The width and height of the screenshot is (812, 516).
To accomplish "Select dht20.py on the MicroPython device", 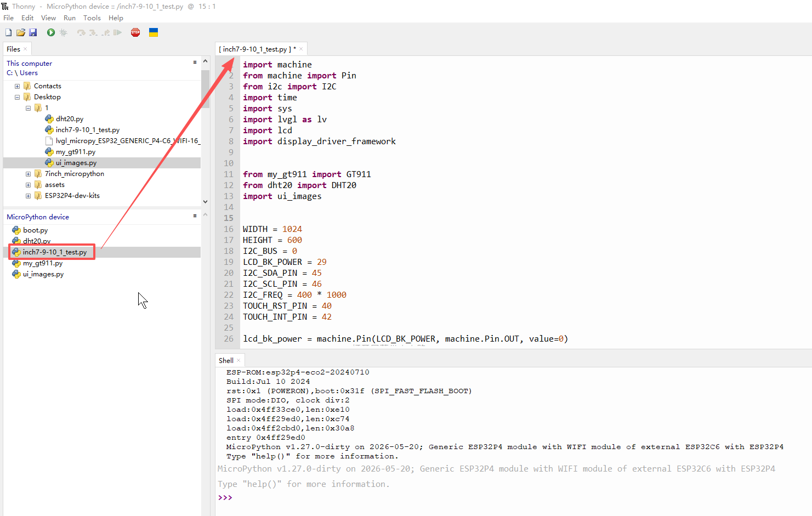I will 37,241.
